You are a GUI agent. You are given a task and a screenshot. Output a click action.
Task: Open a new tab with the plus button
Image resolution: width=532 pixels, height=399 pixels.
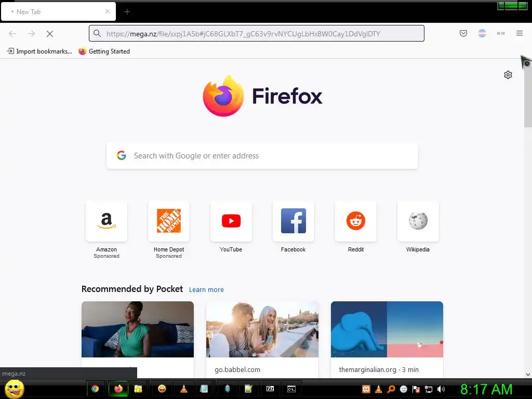click(x=127, y=12)
